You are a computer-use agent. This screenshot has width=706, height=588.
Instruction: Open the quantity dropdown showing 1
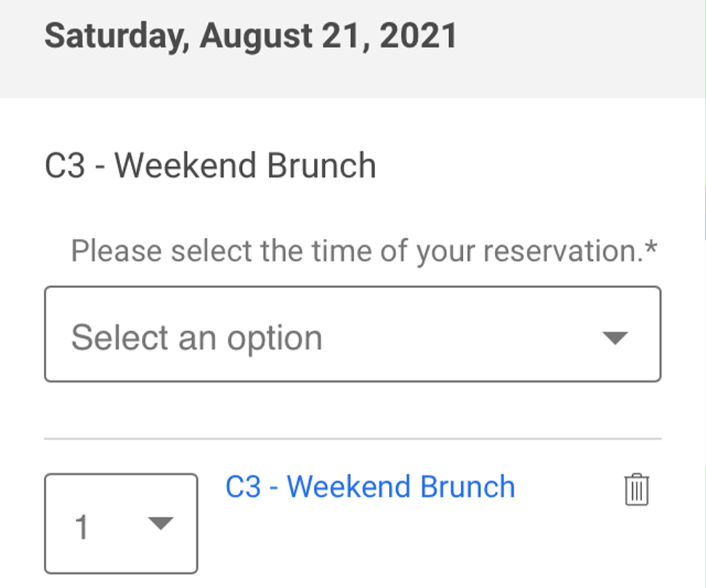coord(121,524)
